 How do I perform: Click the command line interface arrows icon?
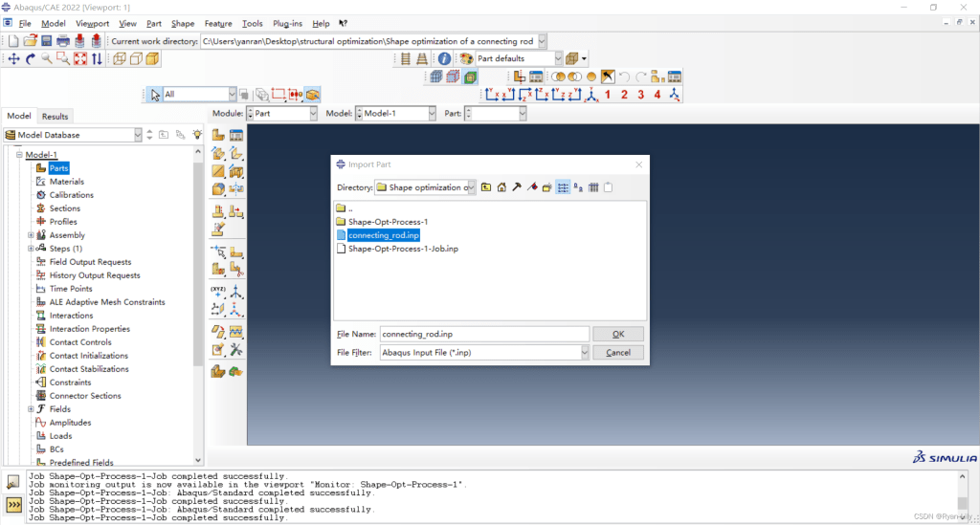pyautogui.click(x=13, y=504)
